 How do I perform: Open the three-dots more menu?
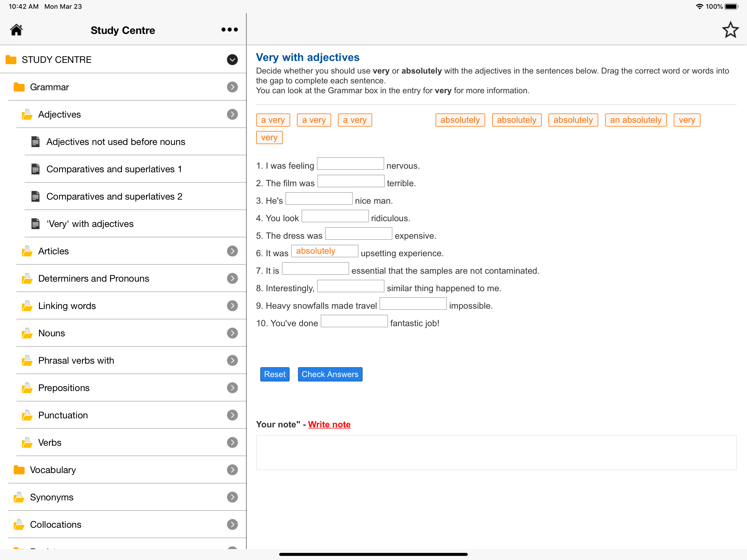pos(230,30)
